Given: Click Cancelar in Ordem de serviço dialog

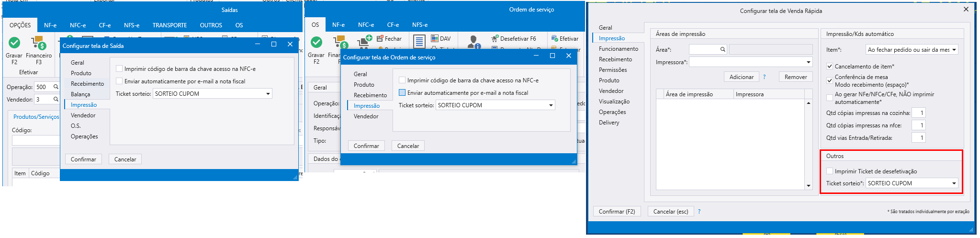Looking at the screenshot, I should (408, 146).
